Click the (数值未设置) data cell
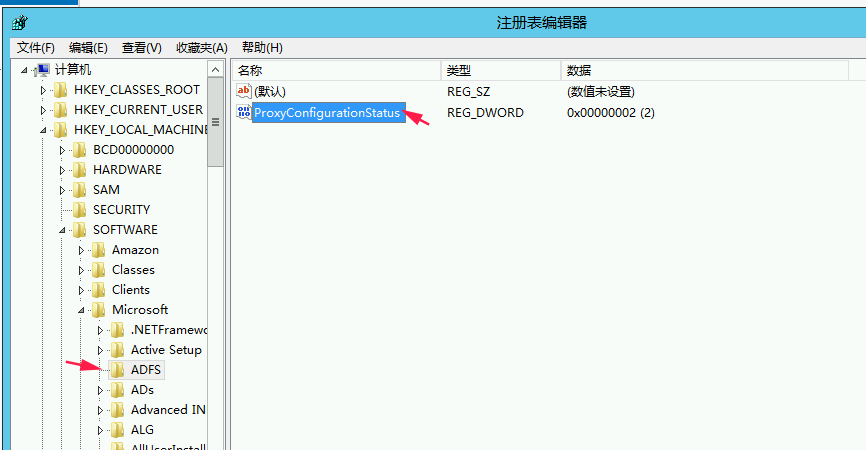Image resolution: width=866 pixels, height=450 pixels. click(x=601, y=92)
